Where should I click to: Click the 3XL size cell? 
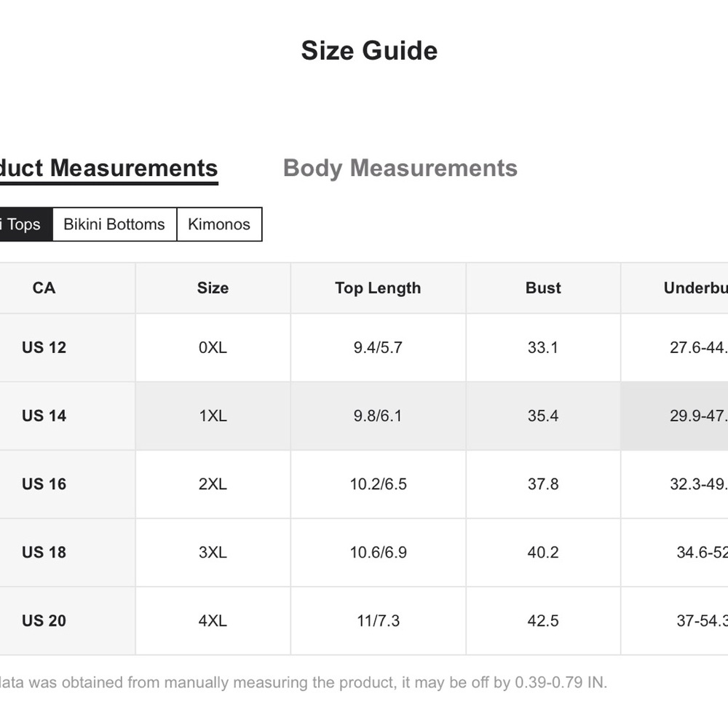[x=213, y=552]
